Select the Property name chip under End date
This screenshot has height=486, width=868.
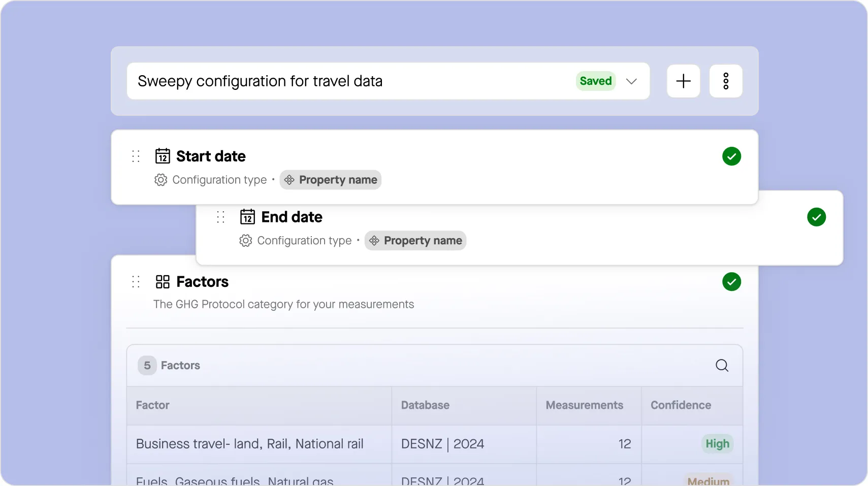pyautogui.click(x=415, y=241)
